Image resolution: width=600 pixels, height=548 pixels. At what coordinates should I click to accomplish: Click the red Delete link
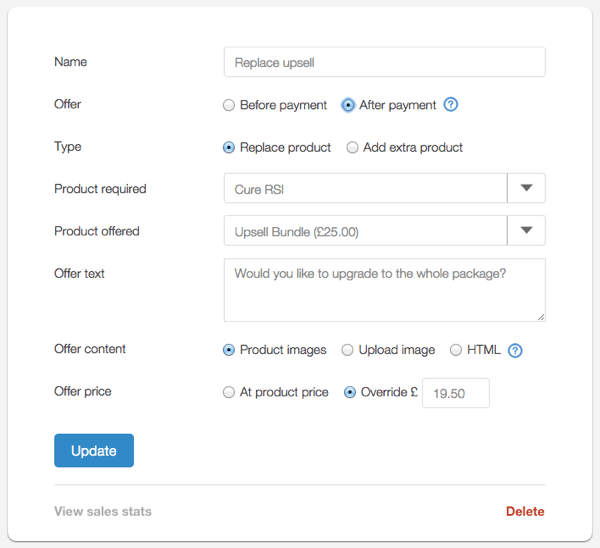[x=525, y=512]
